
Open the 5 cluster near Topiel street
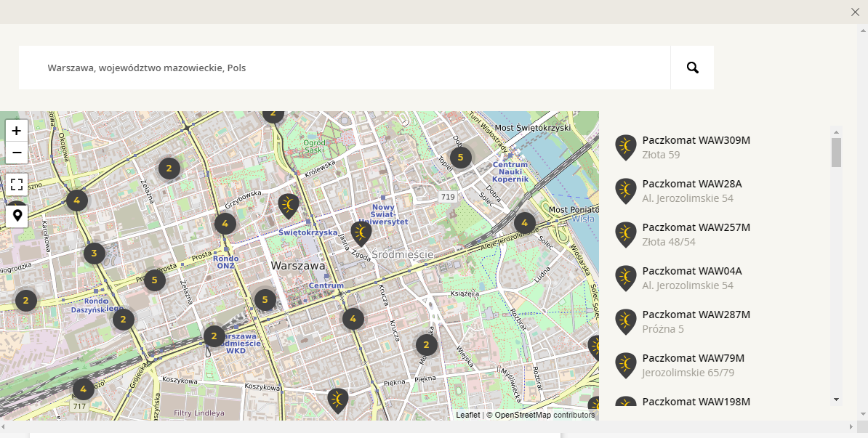point(460,158)
